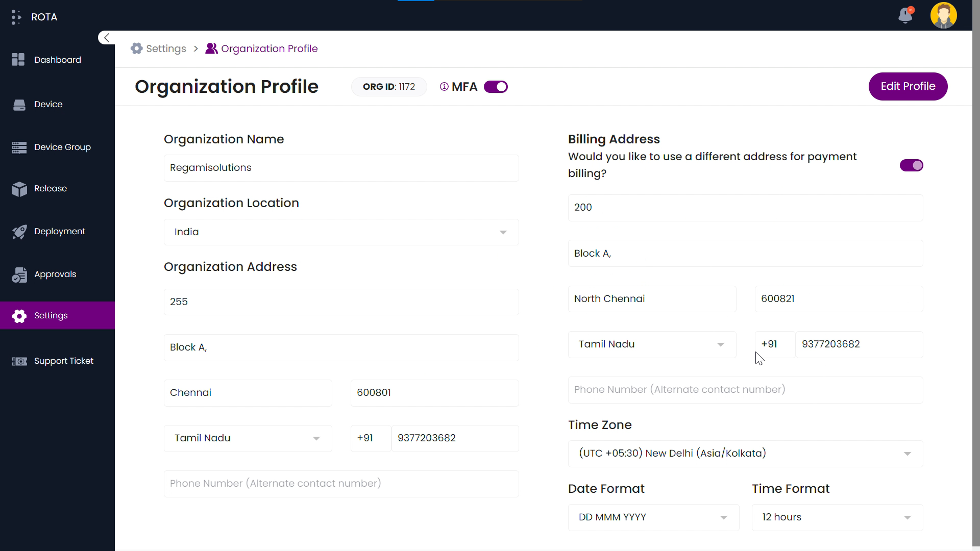The height and width of the screenshot is (551, 980).
Task: Open the Dashboard sidebar icon
Action: click(x=18, y=59)
